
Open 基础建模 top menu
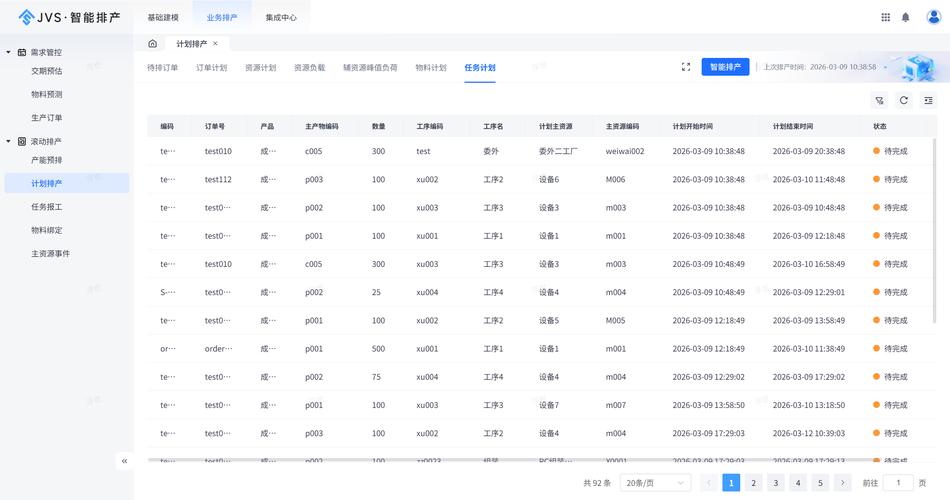click(x=163, y=18)
